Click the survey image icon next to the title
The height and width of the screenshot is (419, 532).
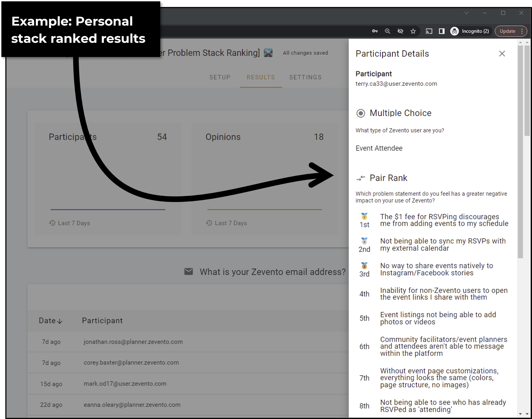(x=268, y=53)
